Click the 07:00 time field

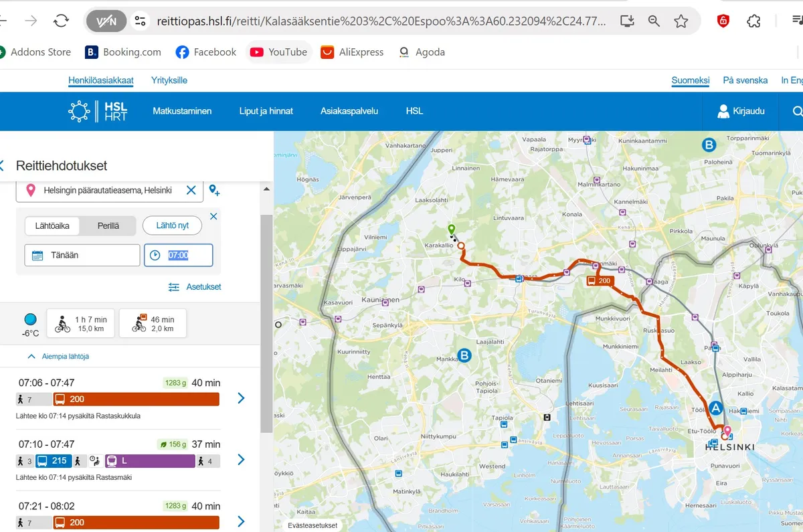(x=179, y=255)
